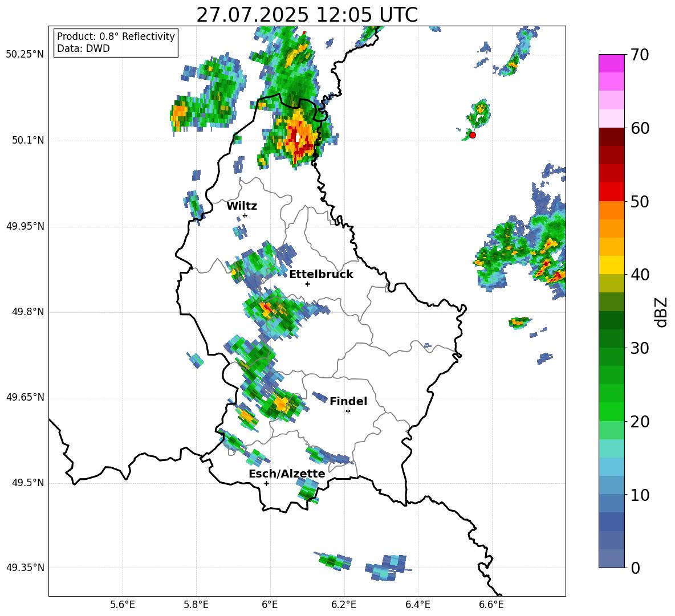Click the Esch/Alzette location cross marker
The height and width of the screenshot is (616, 675).
coord(266,483)
